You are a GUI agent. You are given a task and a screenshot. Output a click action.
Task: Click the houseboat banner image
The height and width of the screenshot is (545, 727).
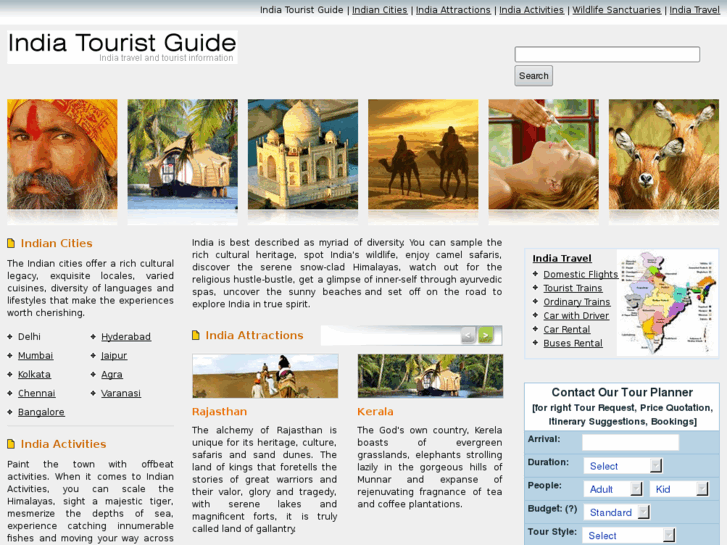coord(183,154)
